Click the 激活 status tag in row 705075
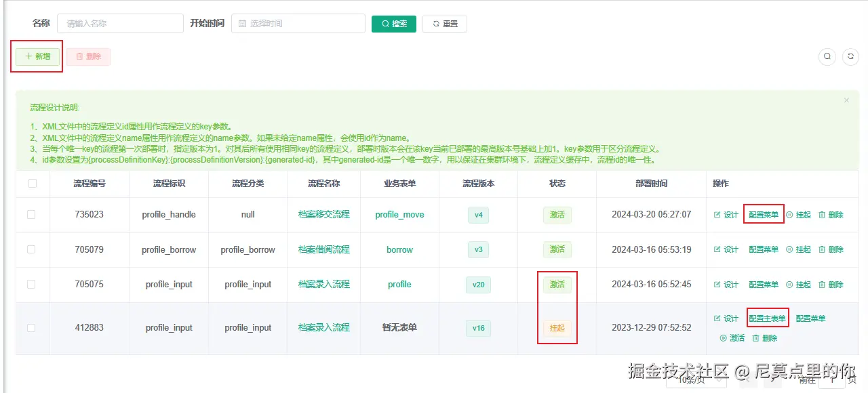 (557, 285)
